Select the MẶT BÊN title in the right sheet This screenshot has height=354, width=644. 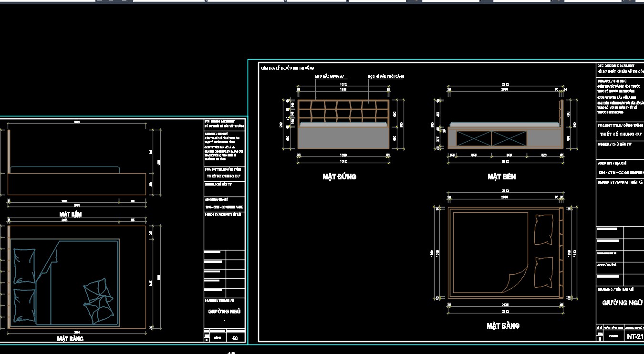point(502,177)
